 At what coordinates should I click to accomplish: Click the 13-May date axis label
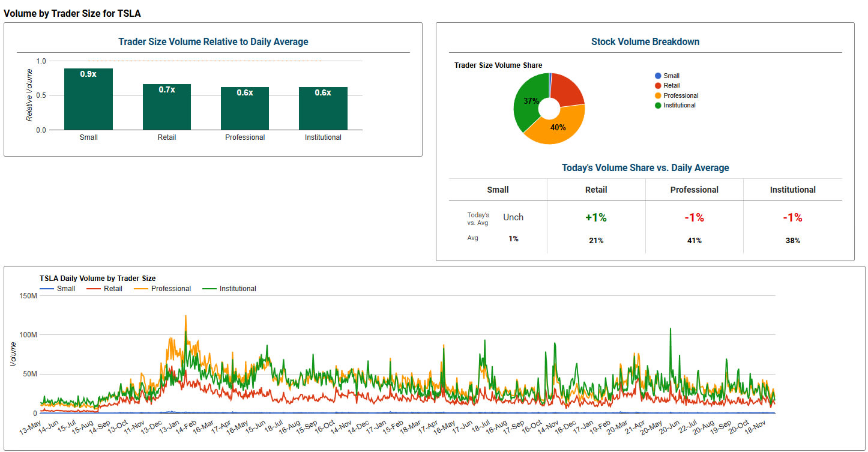point(29,427)
